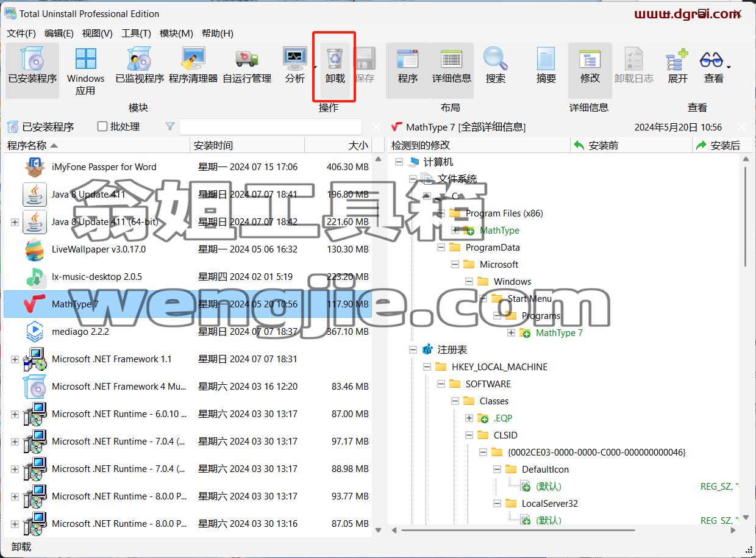Click the Java 8 Update 411 icon
The height and width of the screenshot is (558, 756).
click(x=35, y=195)
